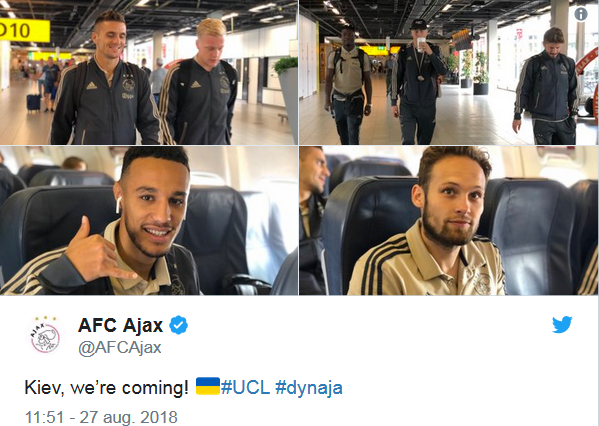Viewport: 599px width, 426px height.
Task: Click the white earbud in player's ear
Action: [118, 205]
